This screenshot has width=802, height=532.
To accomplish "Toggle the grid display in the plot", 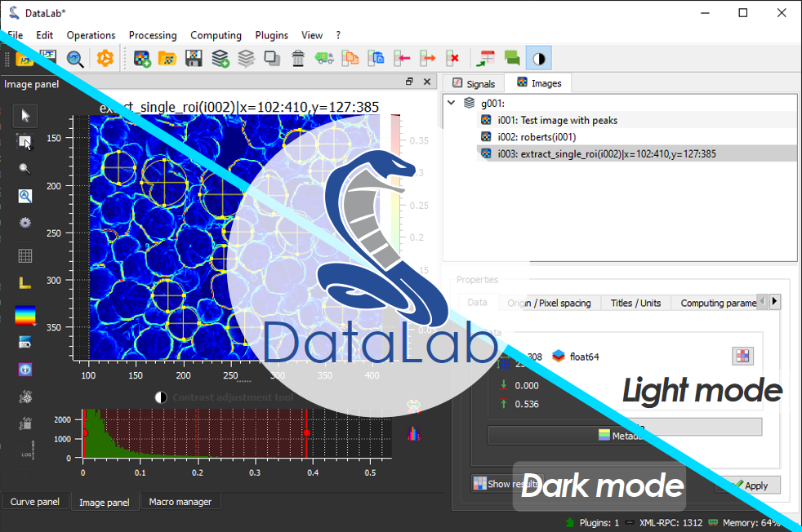I will [x=25, y=255].
